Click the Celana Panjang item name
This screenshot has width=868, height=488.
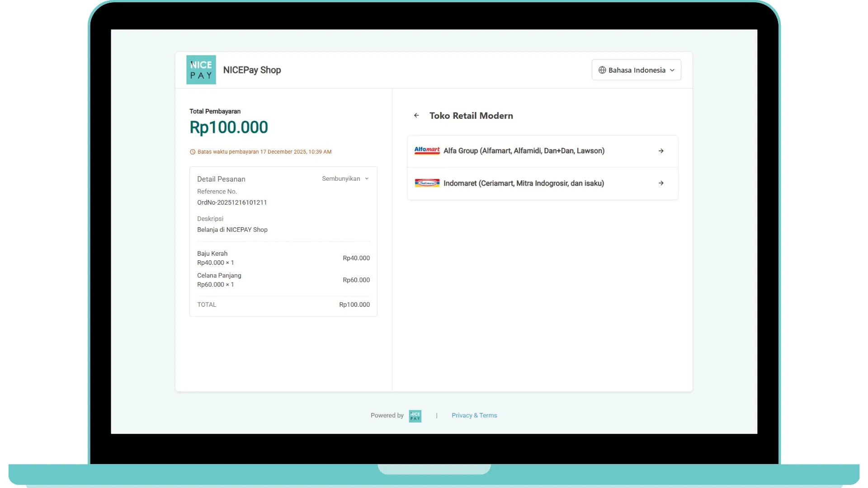point(219,275)
